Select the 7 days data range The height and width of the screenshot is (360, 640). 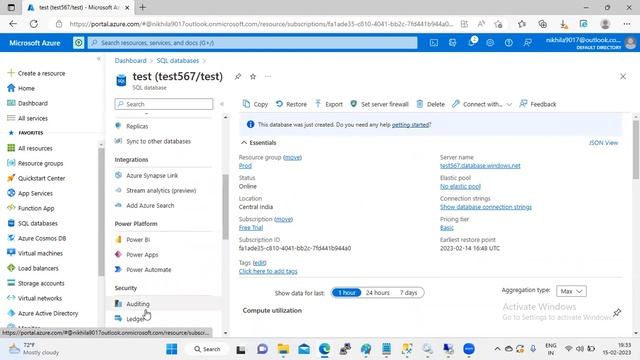click(x=408, y=293)
